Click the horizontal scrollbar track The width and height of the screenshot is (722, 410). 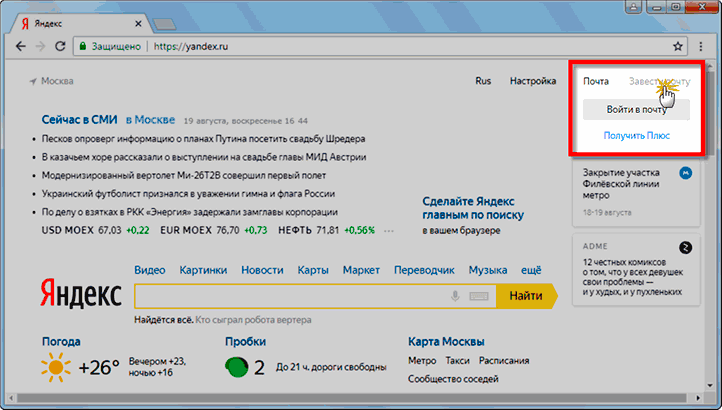[355, 398]
